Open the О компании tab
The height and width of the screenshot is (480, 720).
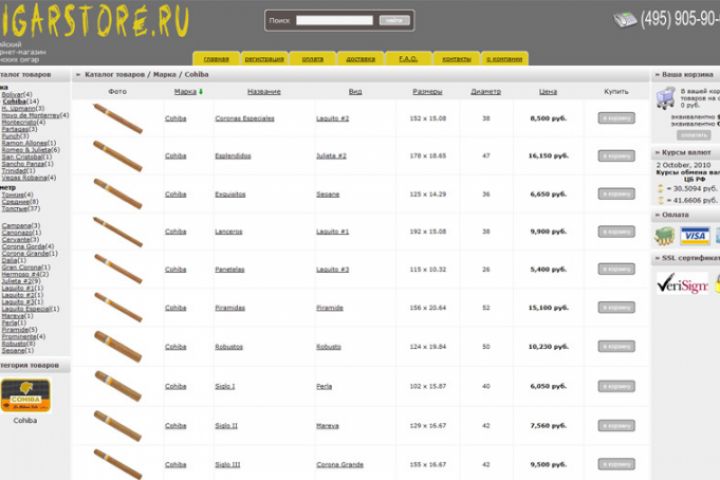point(504,59)
